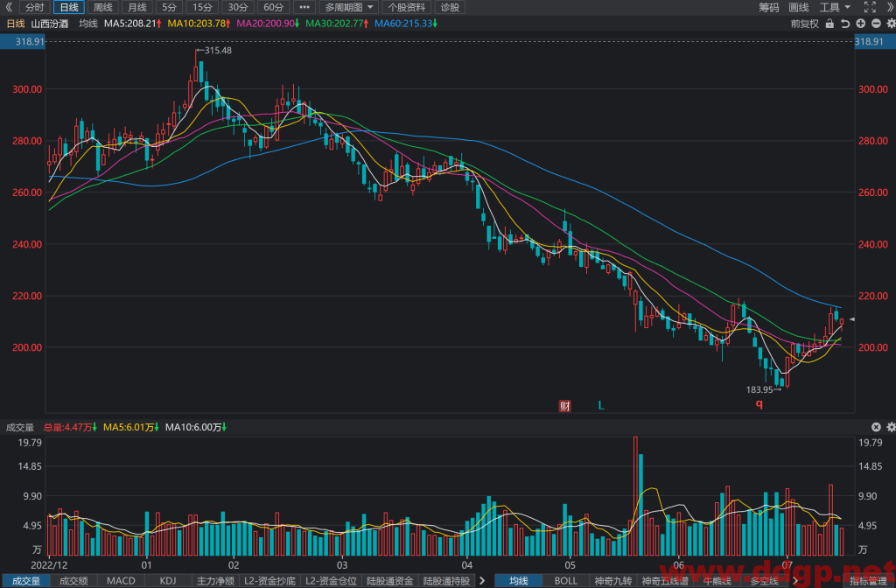This screenshot has height=588, width=896.
Task: Select 成交额 indicator tab
Action: 73,581
